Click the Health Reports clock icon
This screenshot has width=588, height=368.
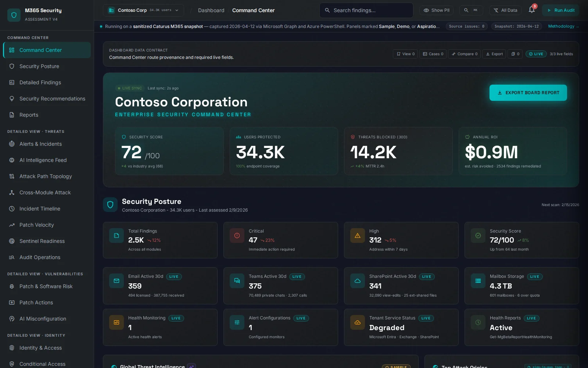coord(478,322)
